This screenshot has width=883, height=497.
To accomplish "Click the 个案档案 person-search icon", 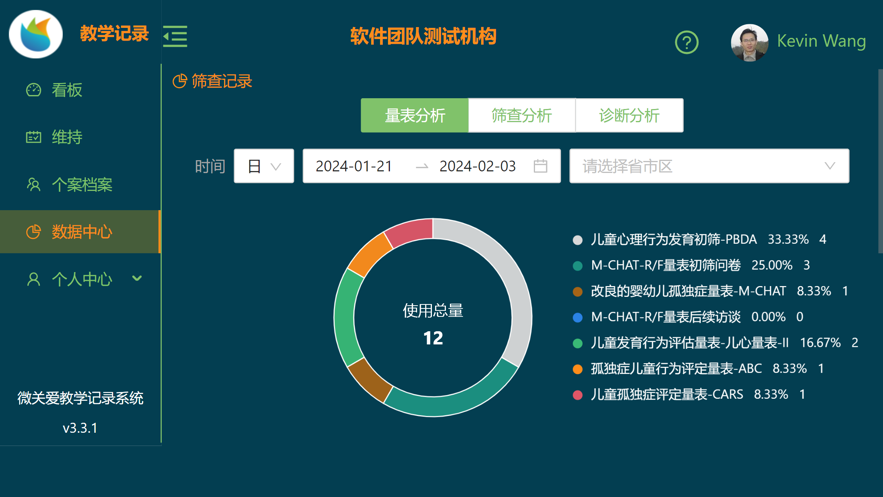I will [x=33, y=184].
